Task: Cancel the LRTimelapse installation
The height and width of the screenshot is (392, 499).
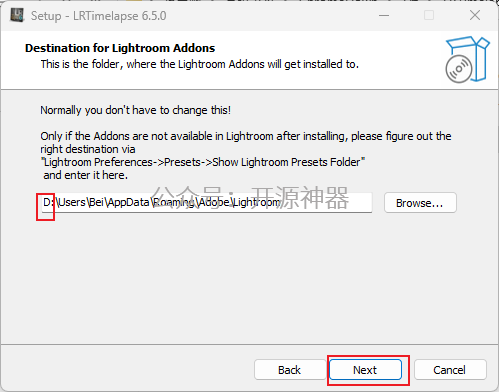Action: [450, 370]
